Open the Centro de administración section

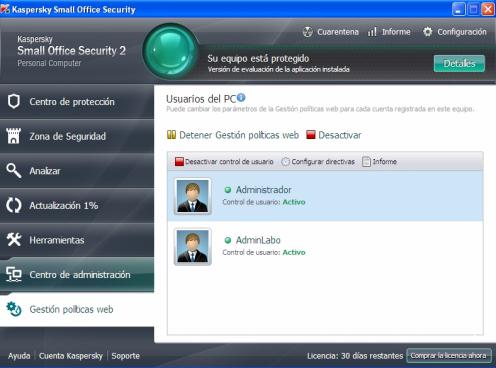click(x=77, y=275)
